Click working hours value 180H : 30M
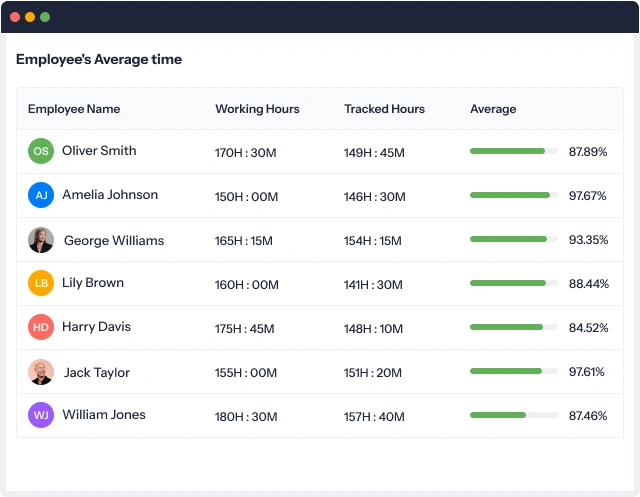 (246, 417)
